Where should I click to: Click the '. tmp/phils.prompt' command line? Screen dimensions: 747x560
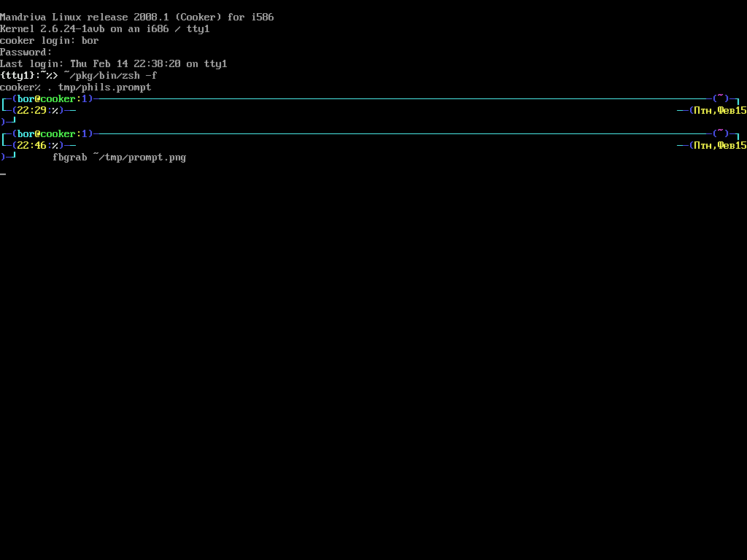point(99,87)
